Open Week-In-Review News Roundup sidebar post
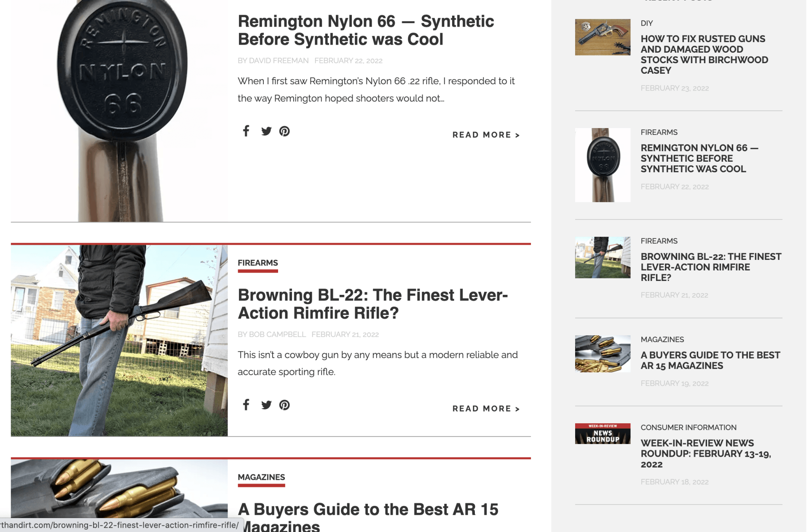 click(x=705, y=454)
